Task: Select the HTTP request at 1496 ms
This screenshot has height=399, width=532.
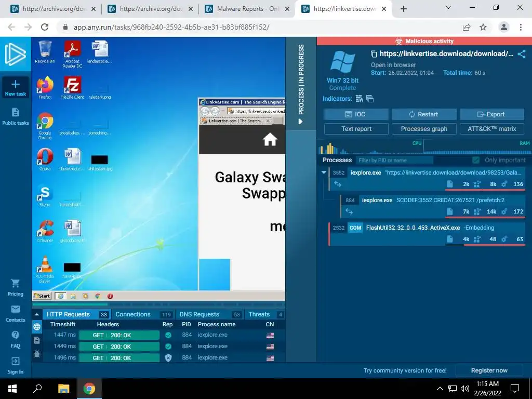Action: click(158, 357)
